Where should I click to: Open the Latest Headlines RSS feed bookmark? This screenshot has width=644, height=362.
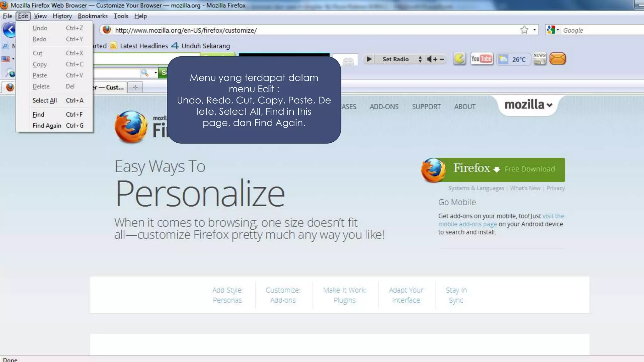139,46
